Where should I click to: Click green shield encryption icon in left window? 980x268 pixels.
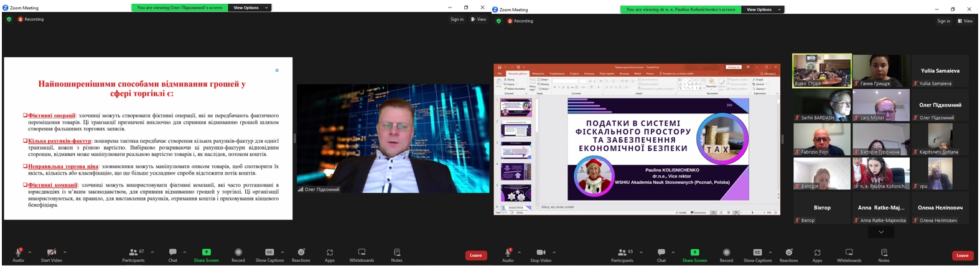[x=9, y=19]
